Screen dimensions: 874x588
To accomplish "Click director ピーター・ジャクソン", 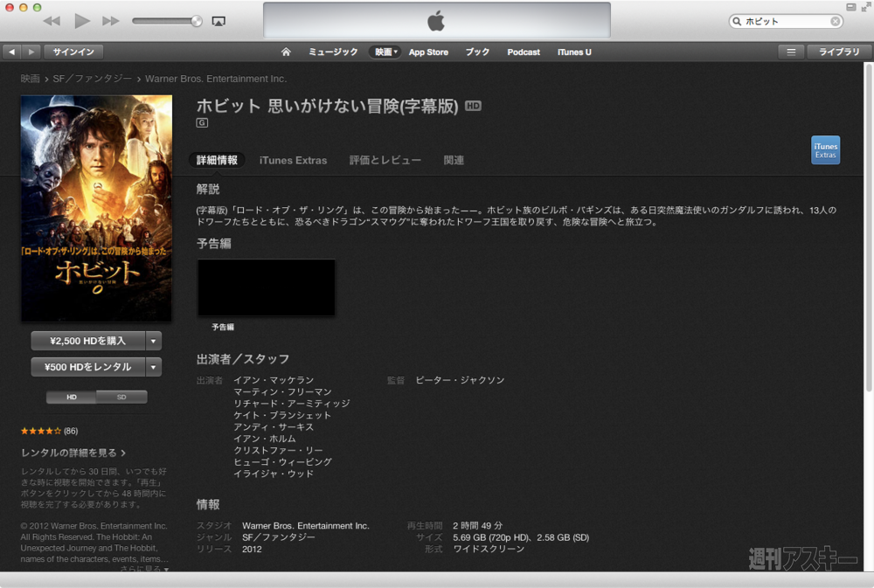I will pyautogui.click(x=460, y=380).
